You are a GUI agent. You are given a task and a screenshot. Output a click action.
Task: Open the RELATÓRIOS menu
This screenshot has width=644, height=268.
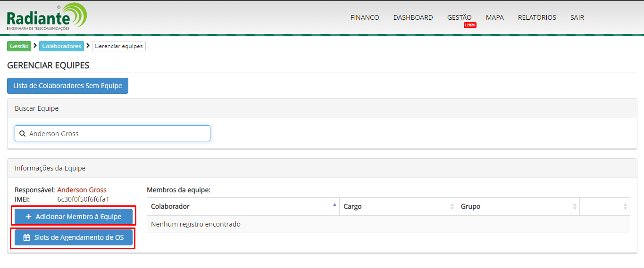(537, 17)
